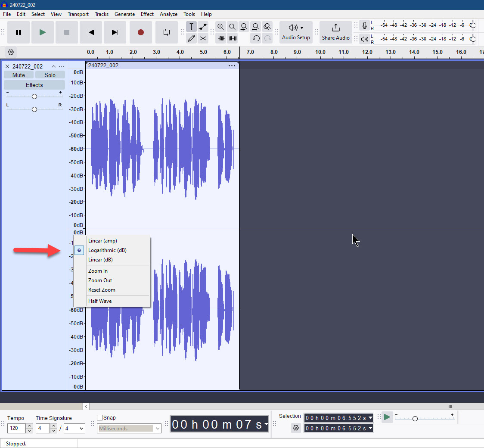Select the Draw pencil tool

[x=192, y=38]
